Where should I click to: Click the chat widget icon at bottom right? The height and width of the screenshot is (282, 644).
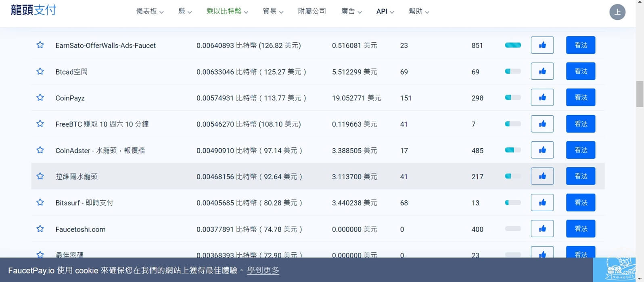(614, 270)
